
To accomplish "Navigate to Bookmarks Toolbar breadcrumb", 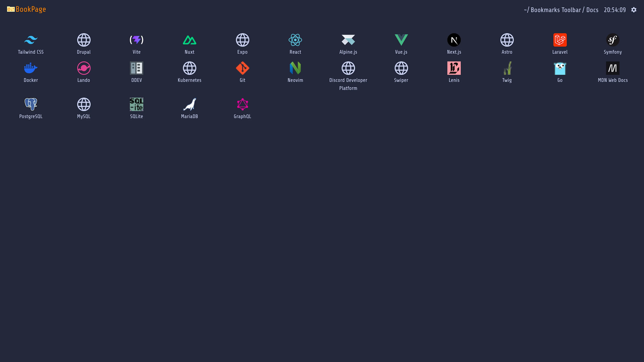I will click(x=556, y=10).
